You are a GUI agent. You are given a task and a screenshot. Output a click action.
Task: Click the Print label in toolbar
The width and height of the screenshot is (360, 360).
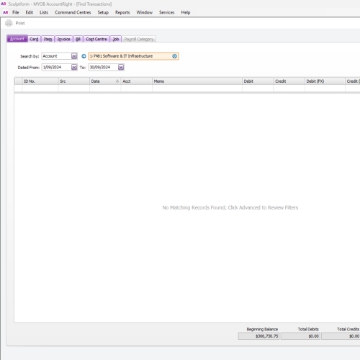click(x=20, y=23)
